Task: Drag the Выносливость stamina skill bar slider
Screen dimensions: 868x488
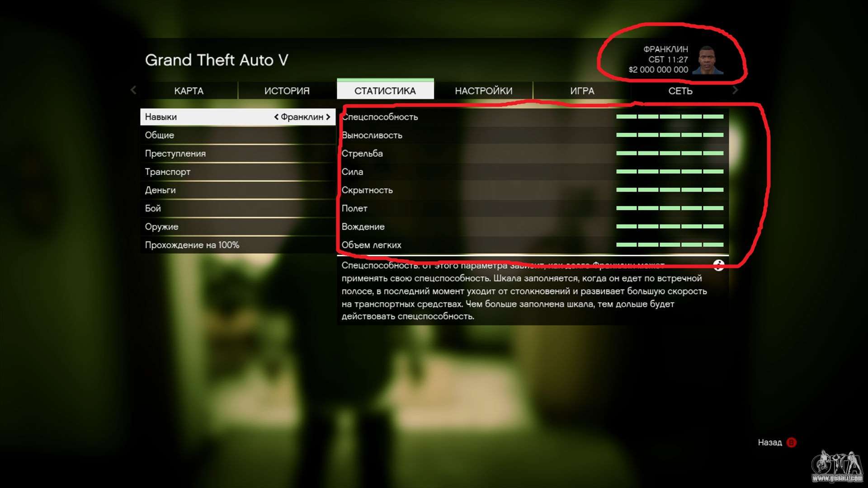Action: [668, 135]
